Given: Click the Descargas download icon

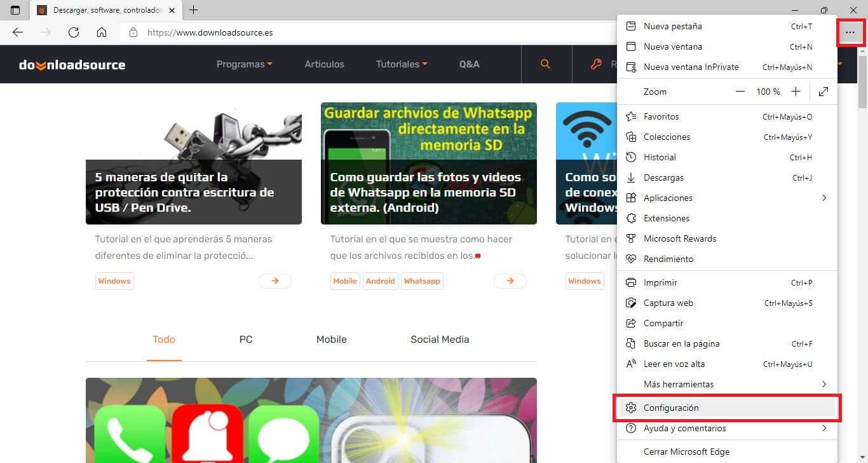Looking at the screenshot, I should pos(631,177).
